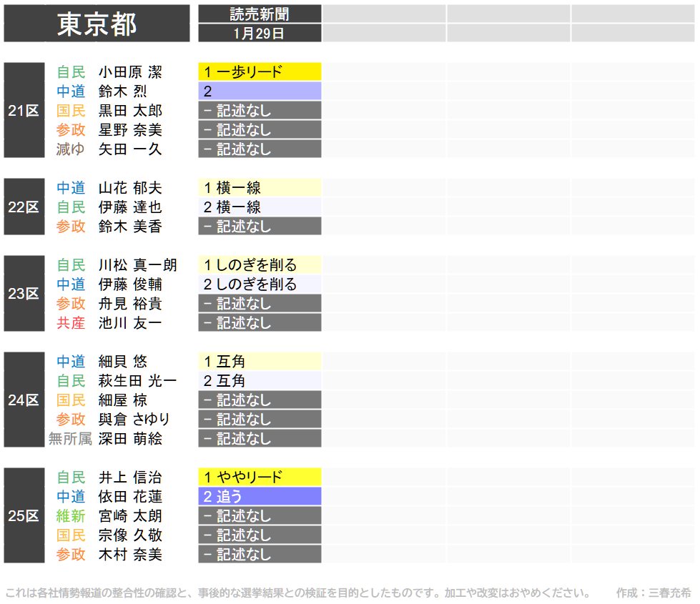Click the purple 追う cell
700x604 pixels.
(260, 497)
